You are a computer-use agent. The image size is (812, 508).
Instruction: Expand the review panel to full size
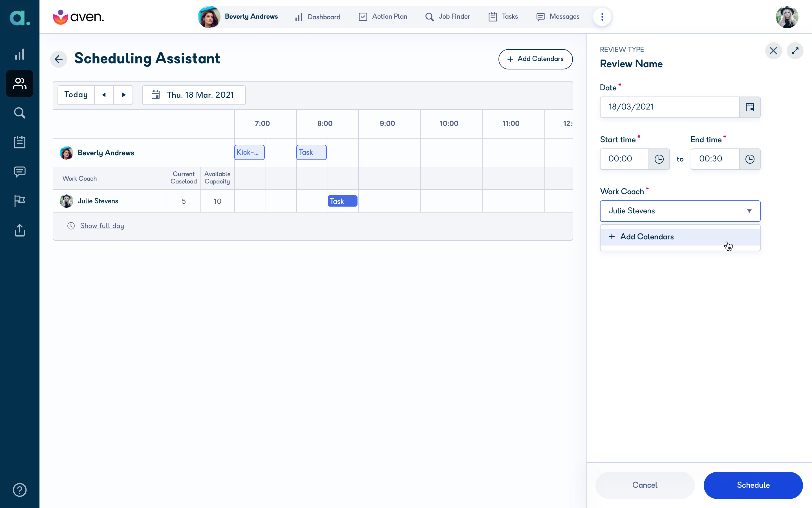click(795, 51)
